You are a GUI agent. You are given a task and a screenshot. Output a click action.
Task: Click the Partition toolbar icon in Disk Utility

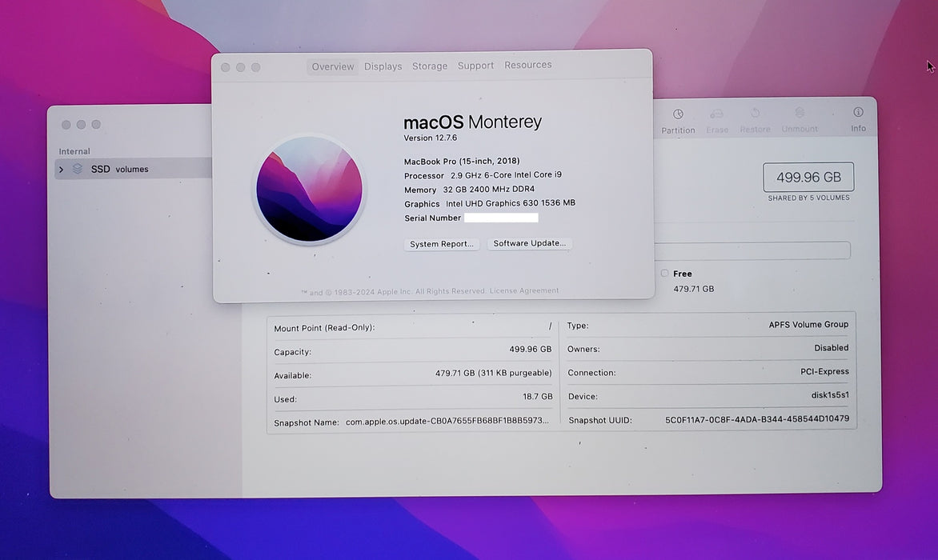tap(678, 114)
